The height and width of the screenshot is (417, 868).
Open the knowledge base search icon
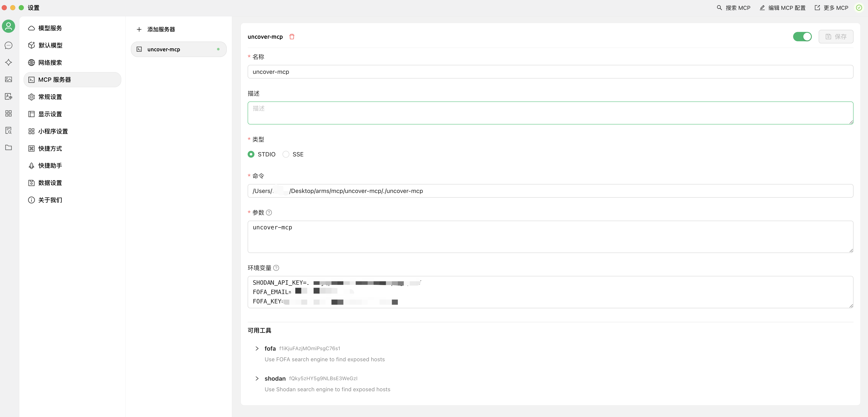9,130
